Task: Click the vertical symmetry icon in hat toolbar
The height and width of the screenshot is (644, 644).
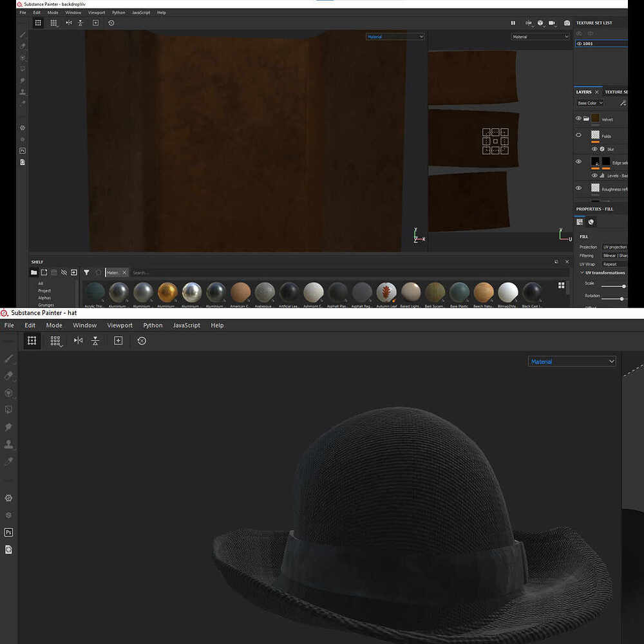Action: (x=95, y=341)
